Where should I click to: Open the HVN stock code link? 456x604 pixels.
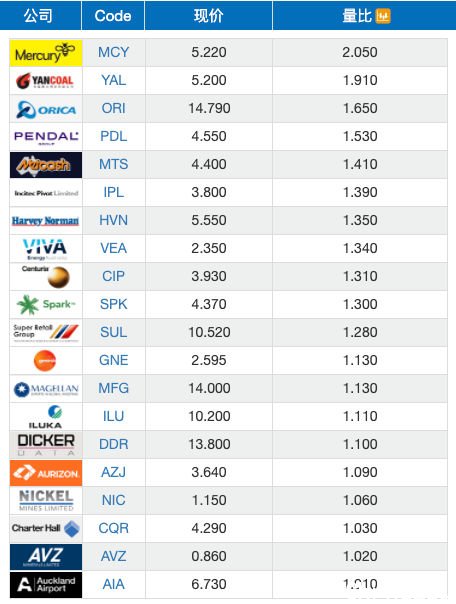114,220
